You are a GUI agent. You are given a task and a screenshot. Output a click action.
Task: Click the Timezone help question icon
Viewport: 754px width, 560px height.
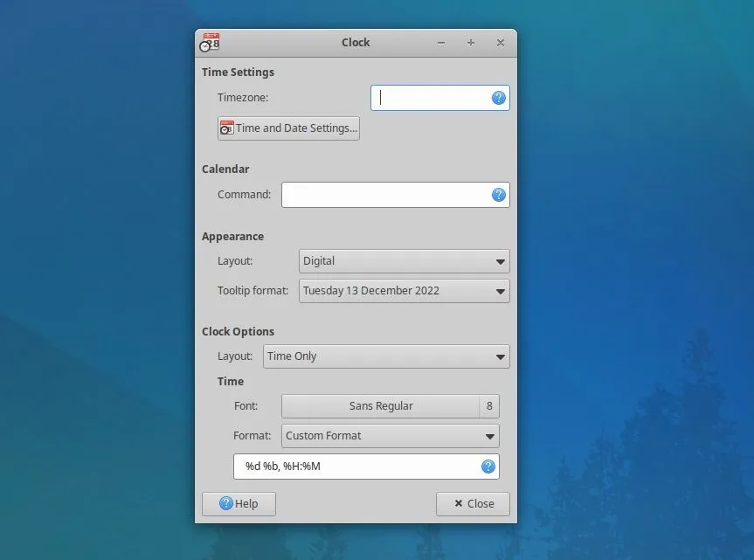498,97
